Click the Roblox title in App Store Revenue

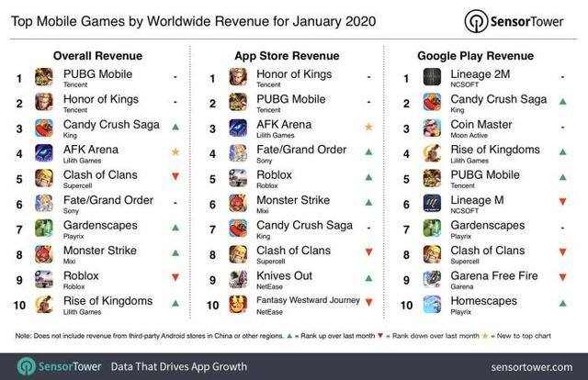(274, 175)
